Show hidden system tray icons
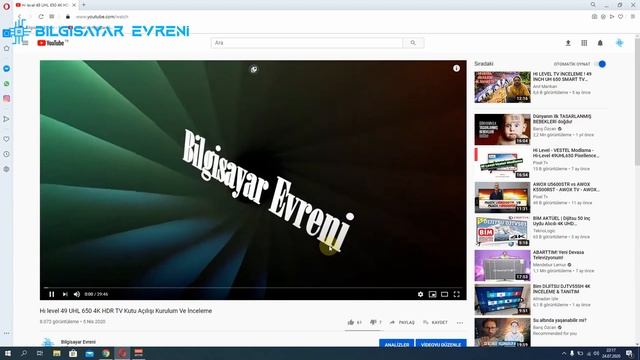The image size is (640, 360). [564, 353]
